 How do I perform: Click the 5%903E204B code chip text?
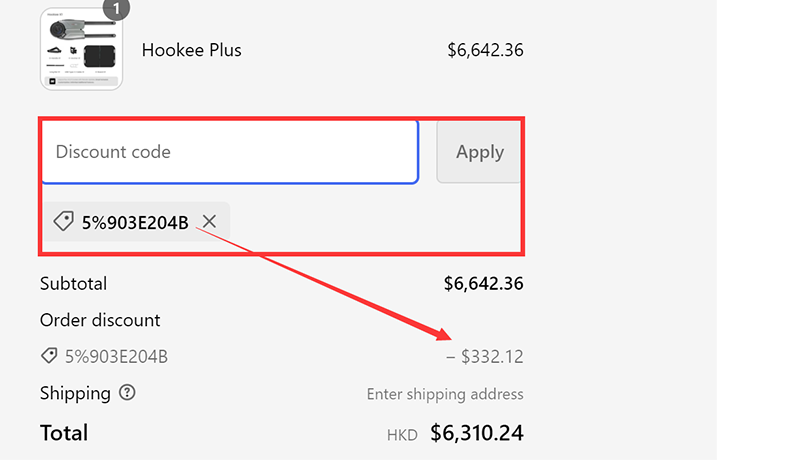135,222
